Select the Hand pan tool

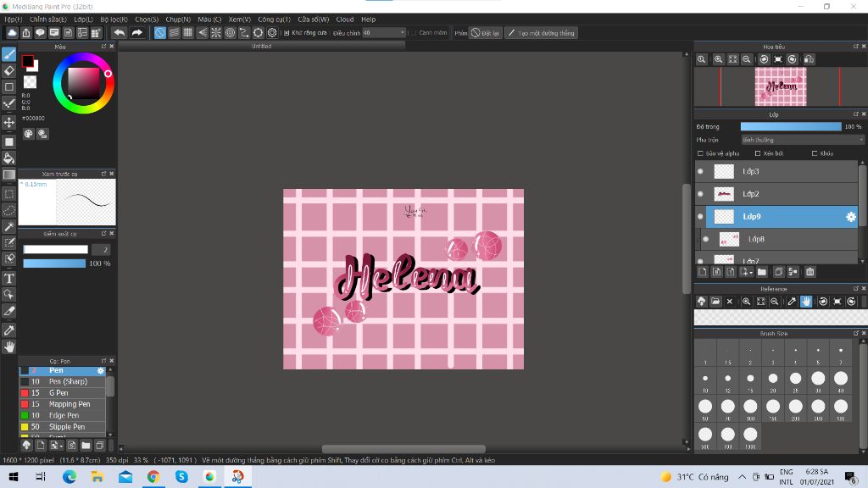tap(8, 347)
